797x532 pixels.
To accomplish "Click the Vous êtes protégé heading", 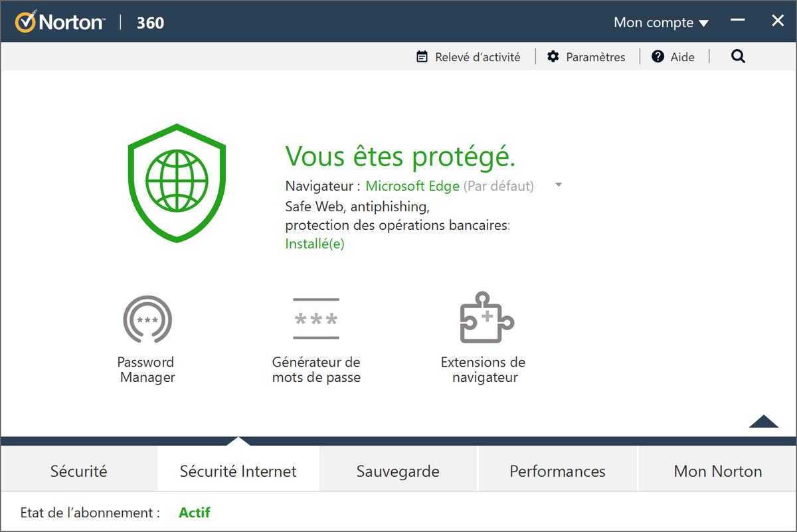I will 400,157.
